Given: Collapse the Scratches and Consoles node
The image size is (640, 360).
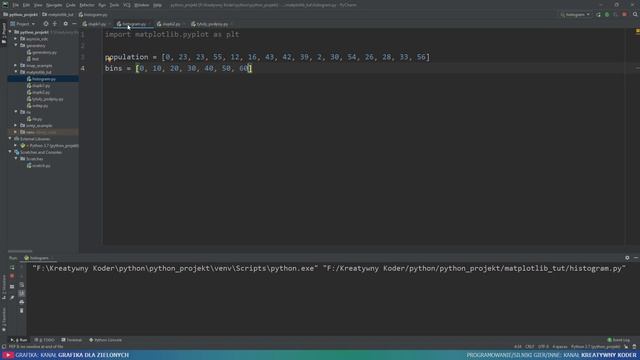Looking at the screenshot, I should click(10, 152).
